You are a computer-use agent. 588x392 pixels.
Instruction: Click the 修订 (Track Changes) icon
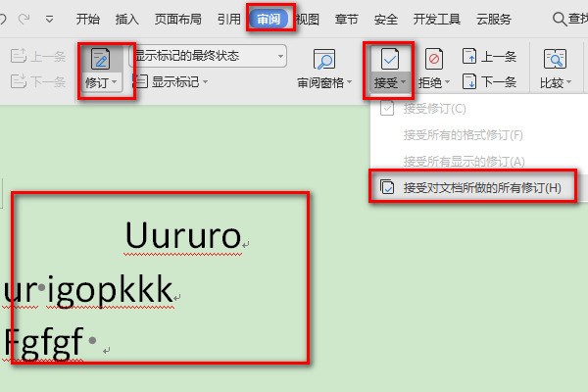point(99,59)
